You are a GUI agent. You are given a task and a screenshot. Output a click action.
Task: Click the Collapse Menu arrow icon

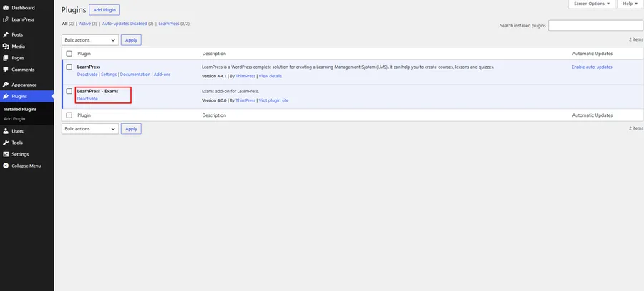pos(6,166)
